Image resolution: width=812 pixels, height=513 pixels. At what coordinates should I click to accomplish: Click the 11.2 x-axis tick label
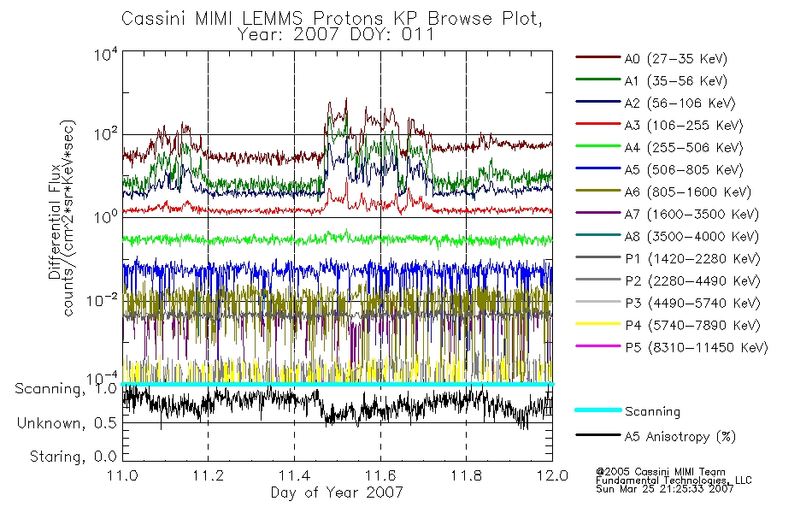pos(208,475)
